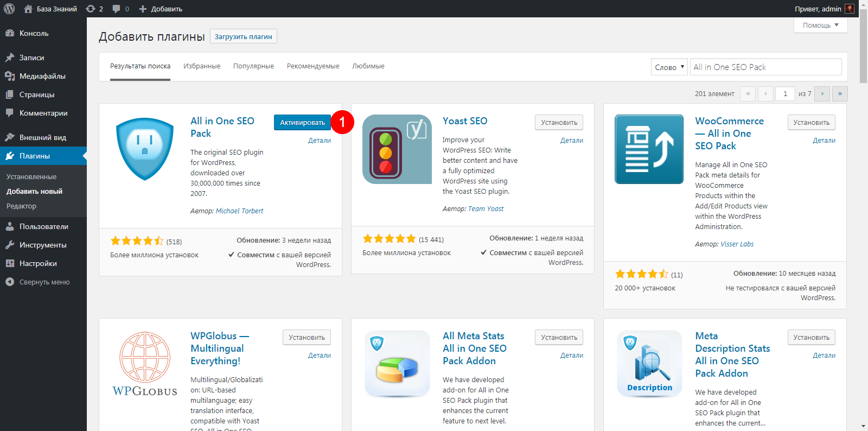
Task: Open author link Team Yoast
Action: tap(486, 208)
